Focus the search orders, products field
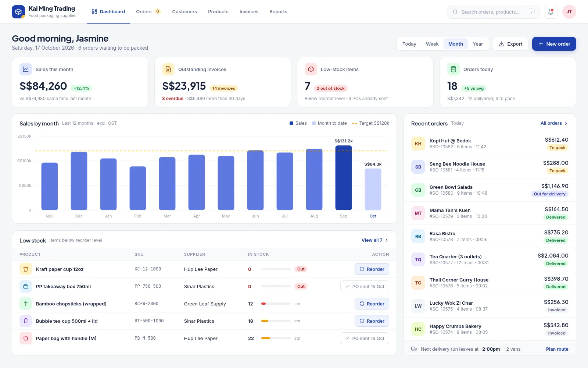Viewport: 588px width, 368px height. (494, 12)
